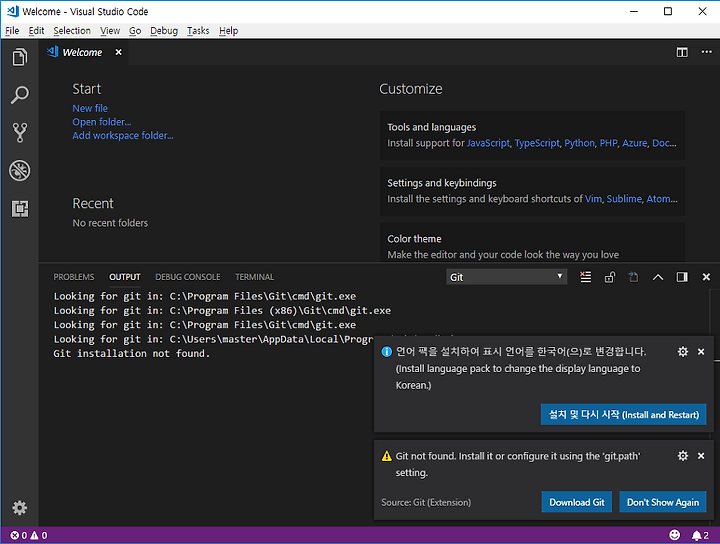Click the split editor icon
The width and height of the screenshot is (720, 544).
pyautogui.click(x=682, y=52)
